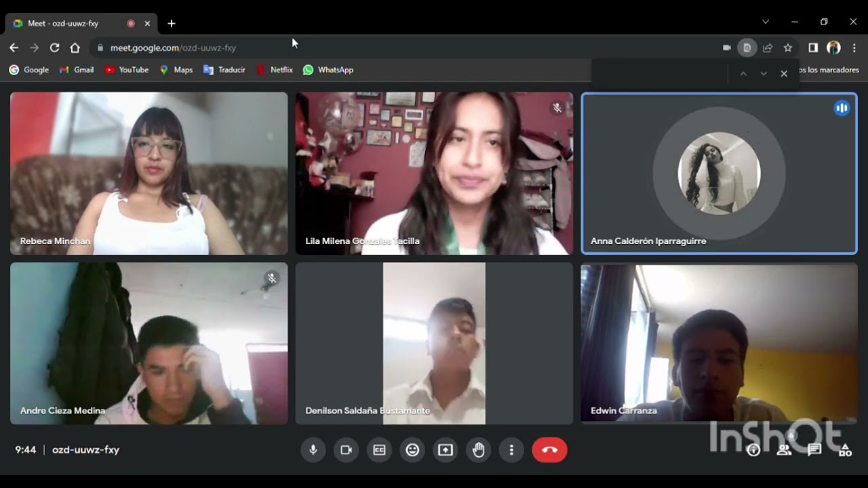
Task: Open the Google bookmark
Action: [x=28, y=70]
